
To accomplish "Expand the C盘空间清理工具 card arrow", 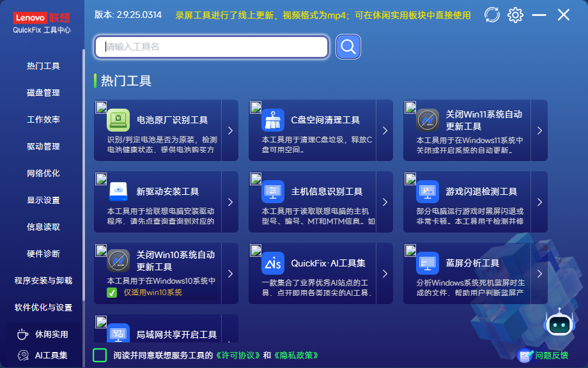I will pos(385,130).
